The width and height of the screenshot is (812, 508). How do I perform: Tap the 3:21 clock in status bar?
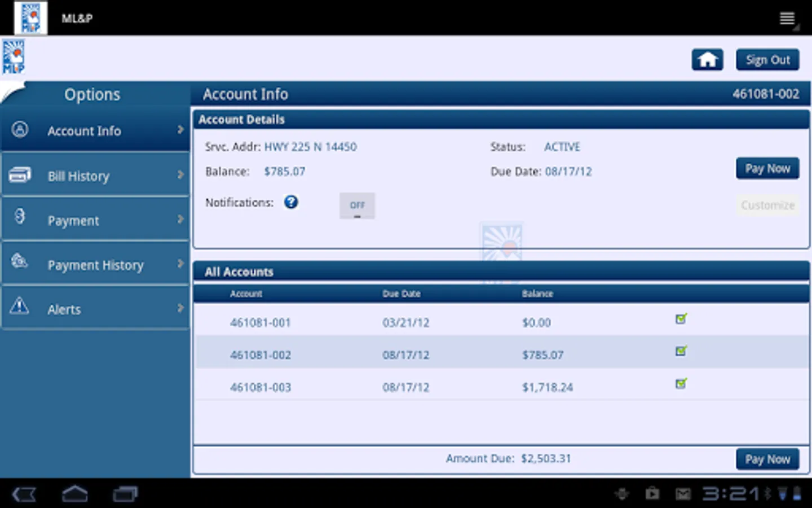[731, 494]
